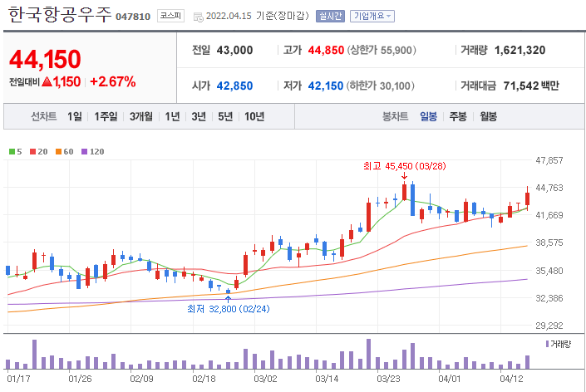Click the 02/18 date axis label
Image resolution: width=586 pixels, height=392 pixels.
tap(204, 379)
